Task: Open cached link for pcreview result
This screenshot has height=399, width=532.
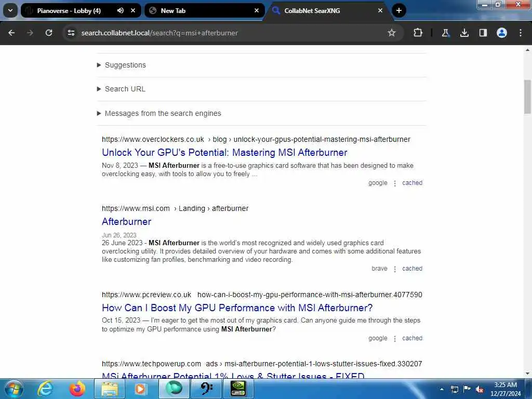Action: pos(412,338)
